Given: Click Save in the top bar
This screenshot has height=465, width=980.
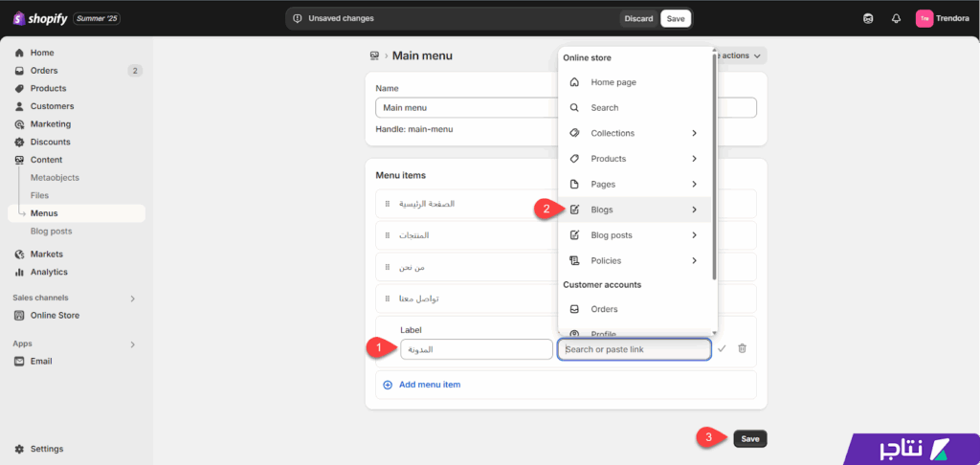Looking at the screenshot, I should coord(676,19).
